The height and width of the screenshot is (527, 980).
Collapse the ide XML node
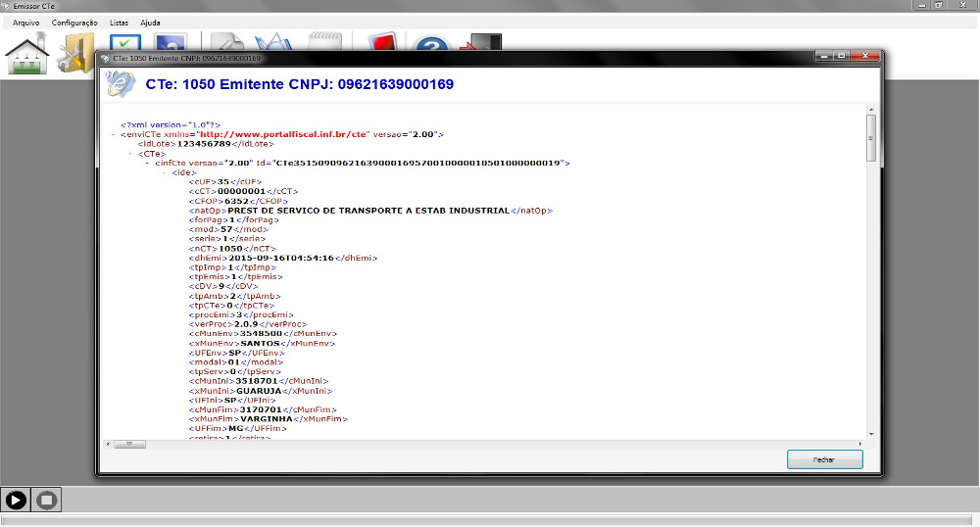coord(164,173)
